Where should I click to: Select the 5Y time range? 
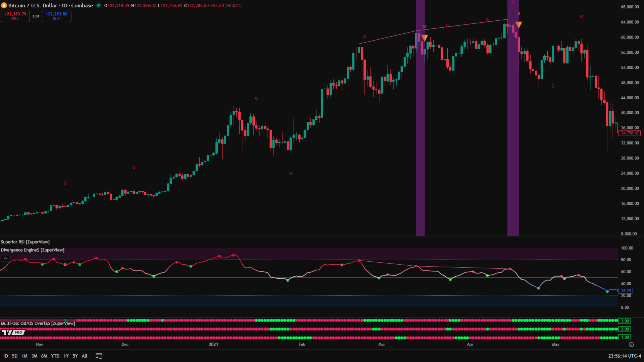(75, 356)
